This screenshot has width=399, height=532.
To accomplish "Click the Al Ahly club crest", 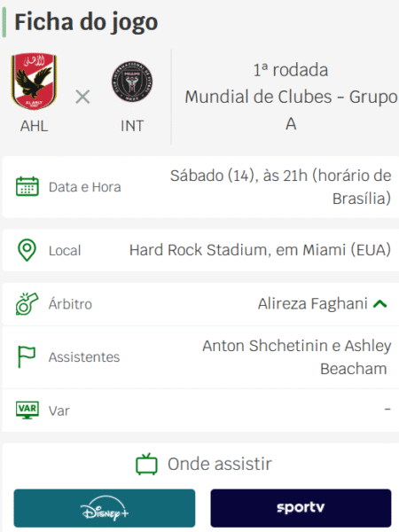I will [x=34, y=82].
